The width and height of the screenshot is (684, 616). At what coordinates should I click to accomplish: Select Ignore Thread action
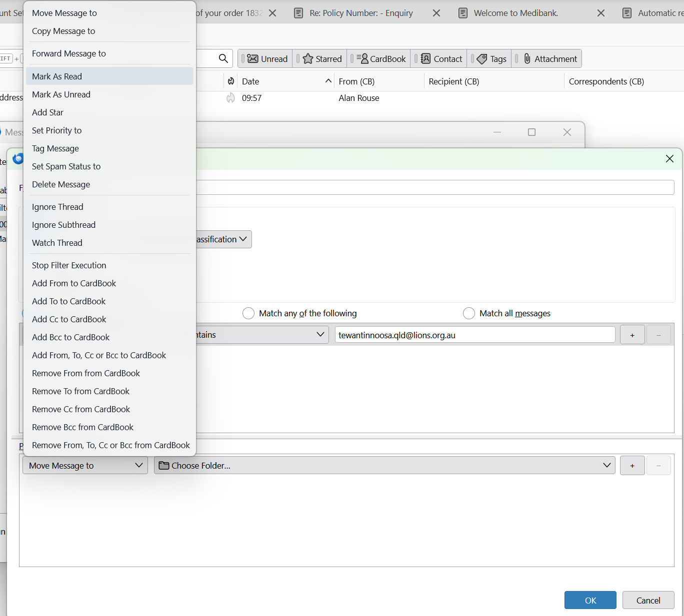(109, 207)
